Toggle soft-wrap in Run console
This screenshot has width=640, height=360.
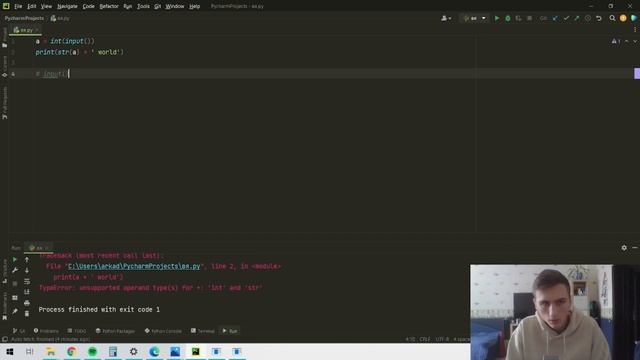[x=27, y=281]
